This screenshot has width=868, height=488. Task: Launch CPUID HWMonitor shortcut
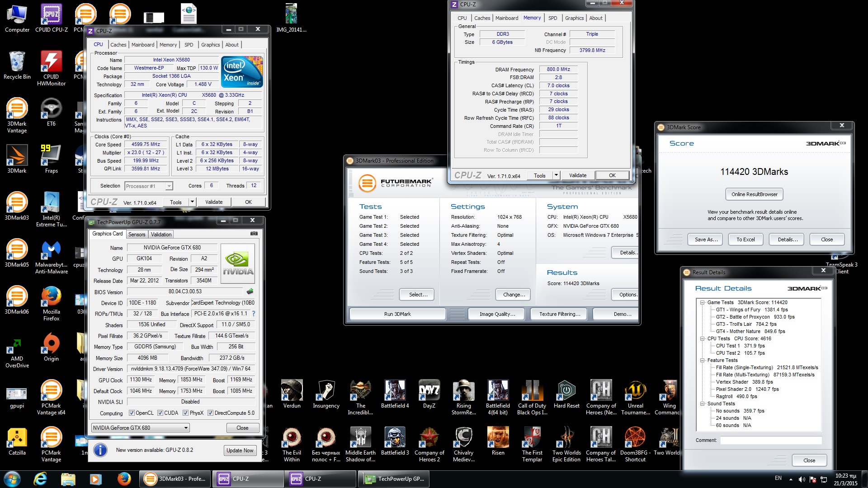coord(52,69)
